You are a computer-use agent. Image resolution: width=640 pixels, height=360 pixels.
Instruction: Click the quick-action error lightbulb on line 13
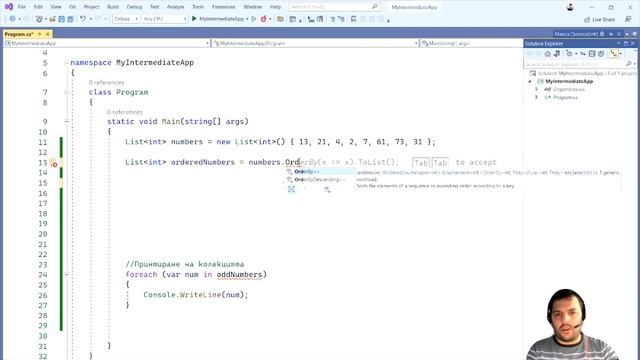click(53, 163)
